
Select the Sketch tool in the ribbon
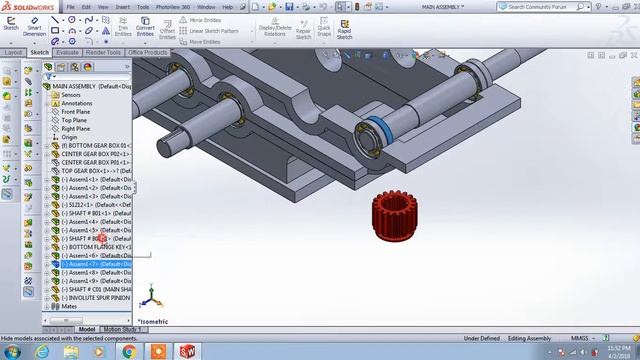coord(11,23)
